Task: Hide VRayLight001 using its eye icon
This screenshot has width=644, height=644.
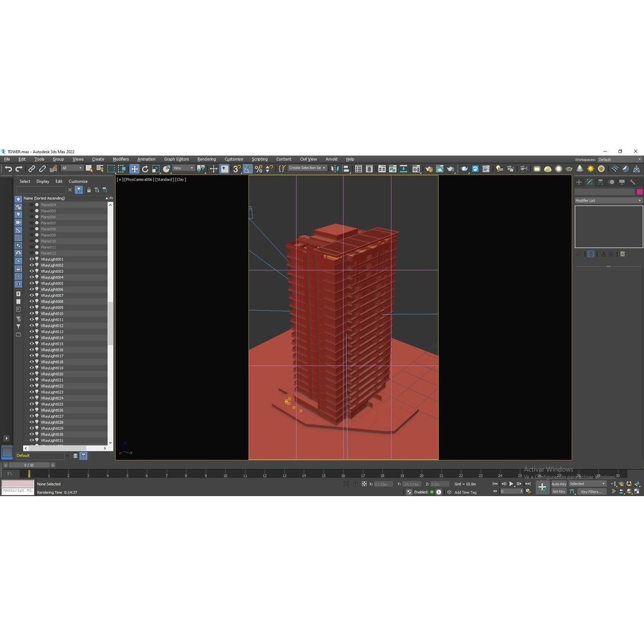Action: click(x=32, y=259)
